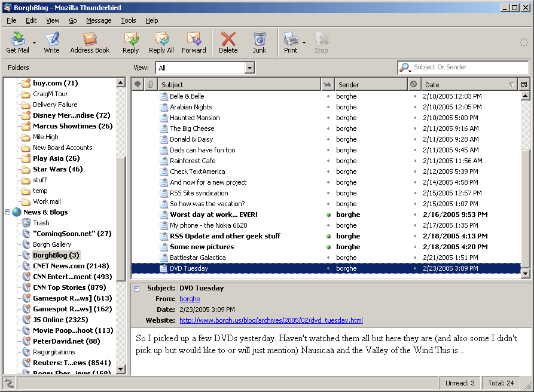Screen dimensions: 534x392
Task: Open the Address Book
Action: 90,42
